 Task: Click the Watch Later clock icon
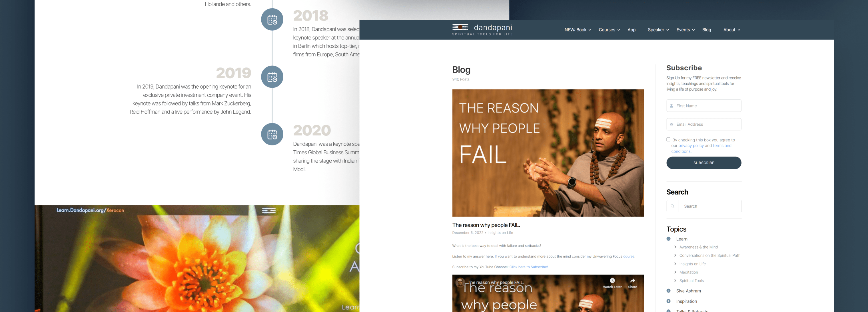tap(612, 280)
